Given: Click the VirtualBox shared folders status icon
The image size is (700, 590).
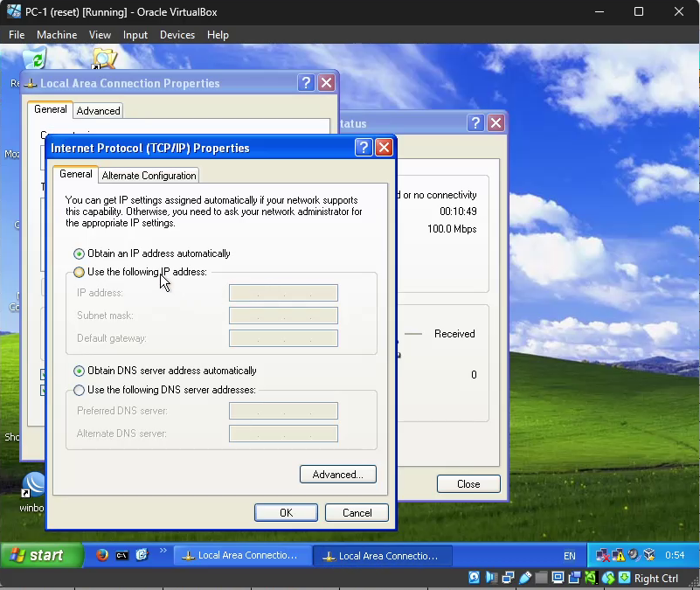Looking at the screenshot, I should click(x=541, y=578).
